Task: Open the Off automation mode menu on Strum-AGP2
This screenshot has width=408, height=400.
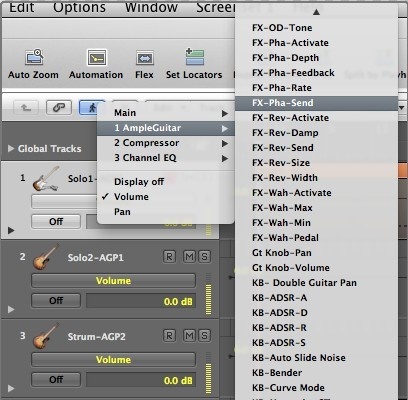Action: coord(56,380)
